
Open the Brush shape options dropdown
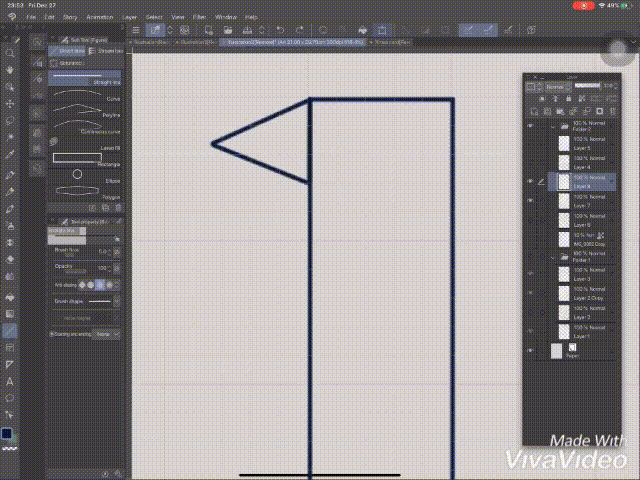(x=117, y=302)
